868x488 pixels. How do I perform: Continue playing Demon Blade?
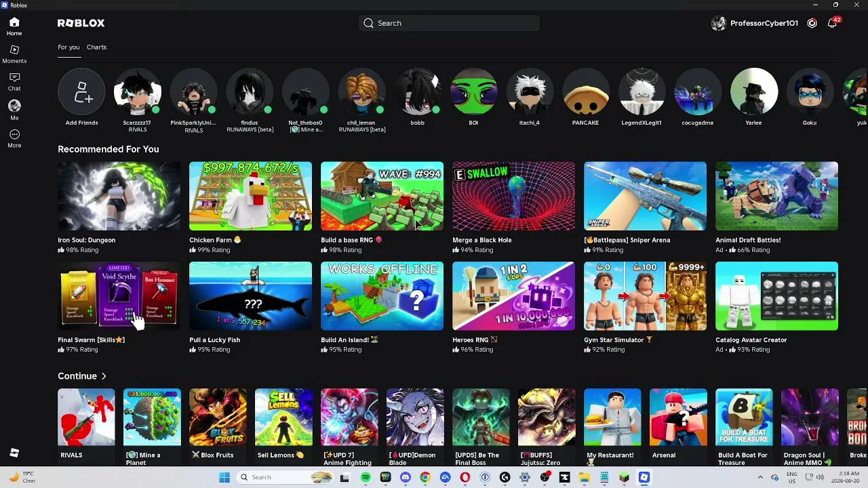point(415,417)
